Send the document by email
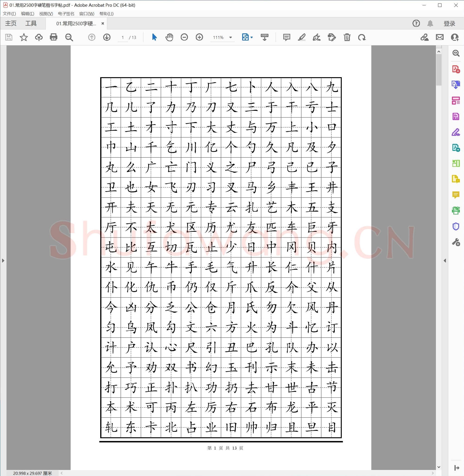This screenshot has height=476, width=464. tap(440, 37)
